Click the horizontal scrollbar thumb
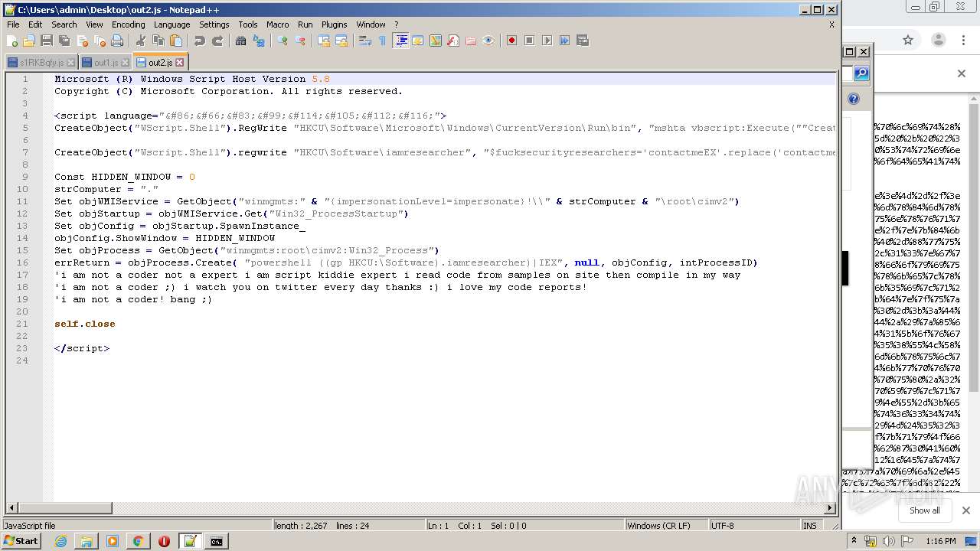This screenshot has width=980, height=551. pos(65,508)
